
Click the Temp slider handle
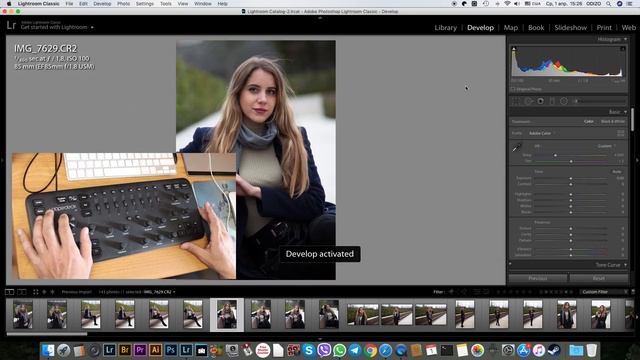[x=556, y=156]
